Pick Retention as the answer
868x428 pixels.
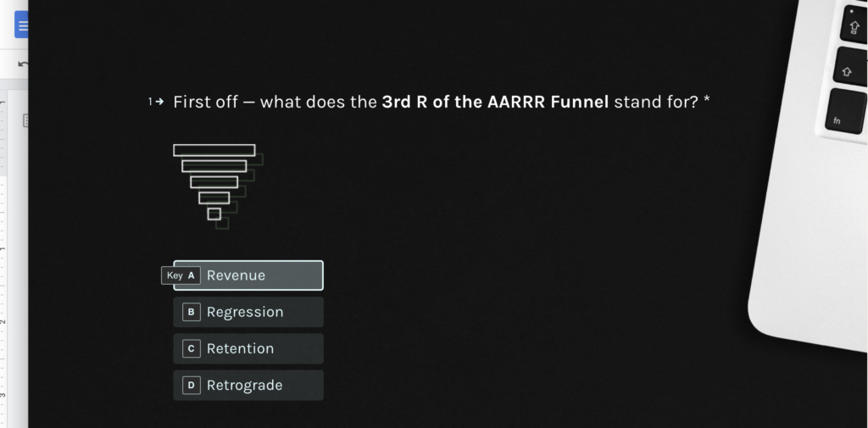(254, 348)
